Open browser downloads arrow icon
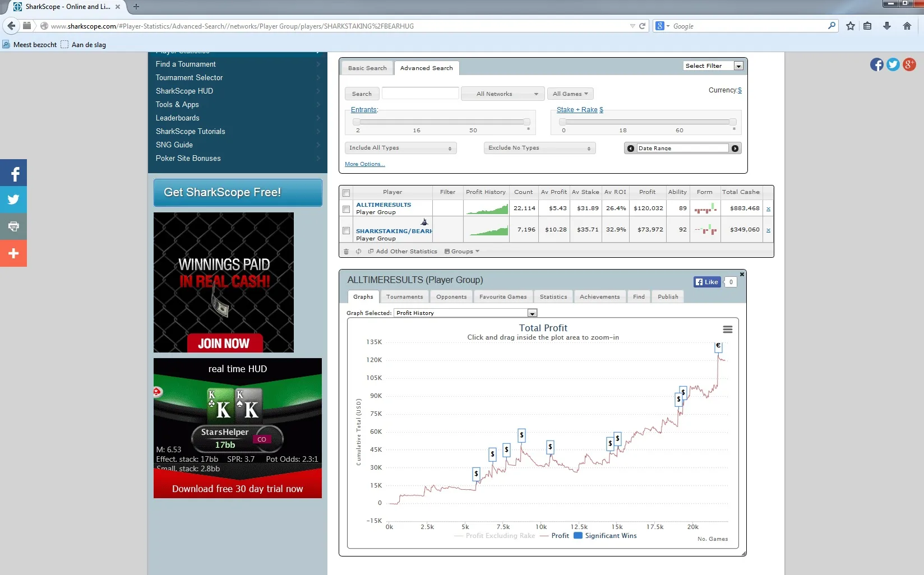The height and width of the screenshot is (575, 924). (887, 26)
